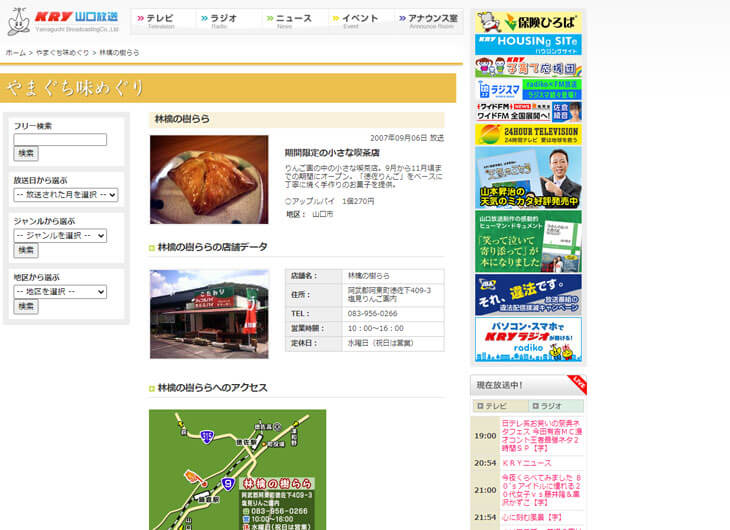
Task: Click the KRY 山口放送 logo
Action: [x=63, y=21]
